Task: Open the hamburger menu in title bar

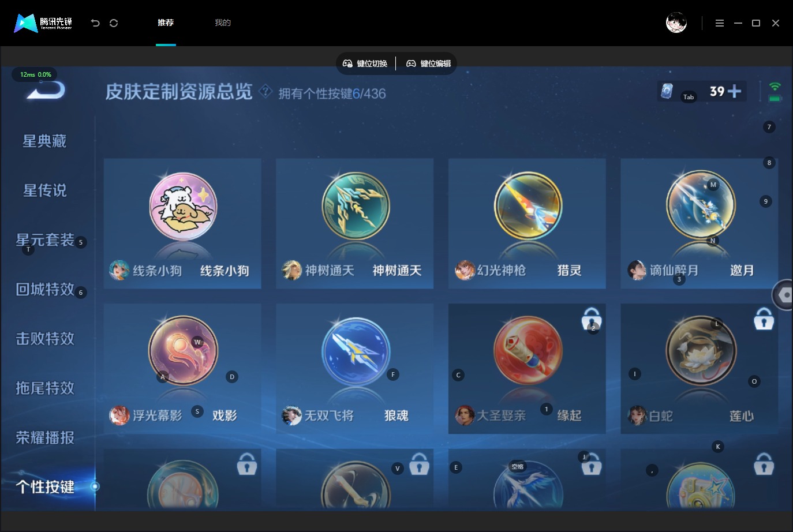Action: tap(719, 23)
